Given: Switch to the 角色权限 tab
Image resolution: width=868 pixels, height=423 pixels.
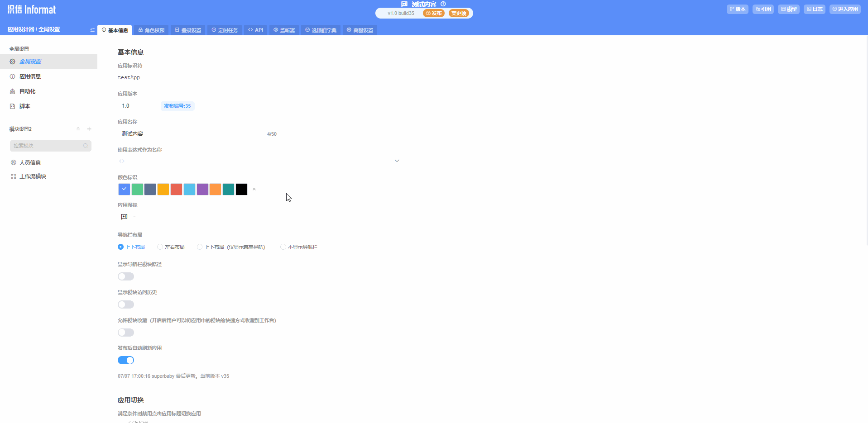Looking at the screenshot, I should point(151,30).
